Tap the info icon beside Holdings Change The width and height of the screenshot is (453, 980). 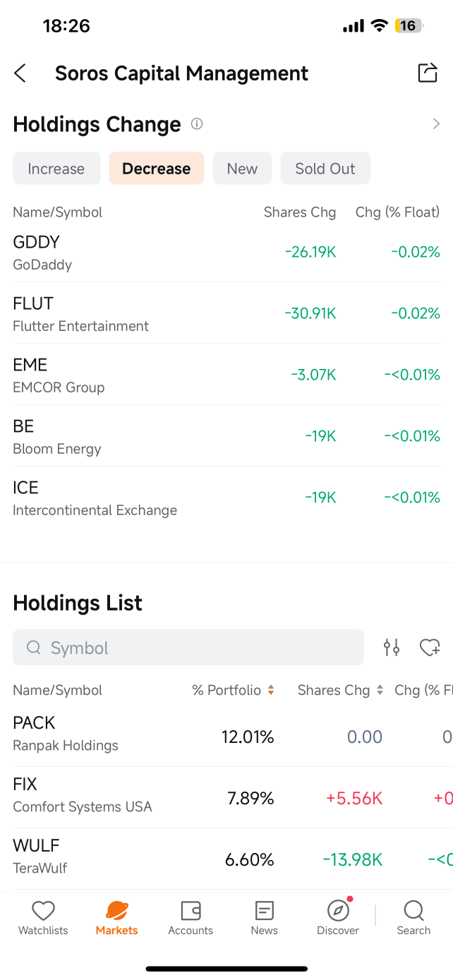197,124
